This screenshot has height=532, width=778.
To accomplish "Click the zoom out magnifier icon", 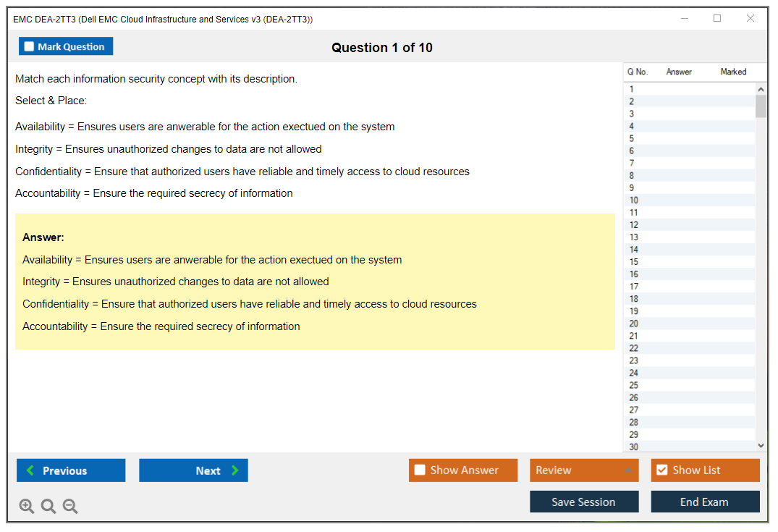I will (70, 507).
